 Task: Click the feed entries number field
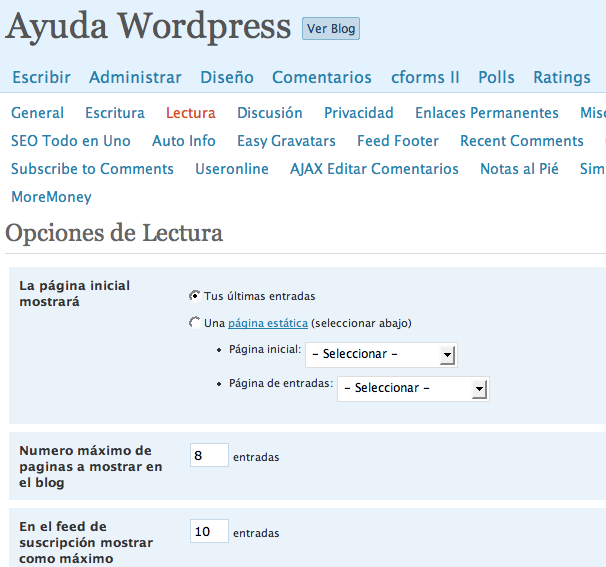(x=209, y=532)
